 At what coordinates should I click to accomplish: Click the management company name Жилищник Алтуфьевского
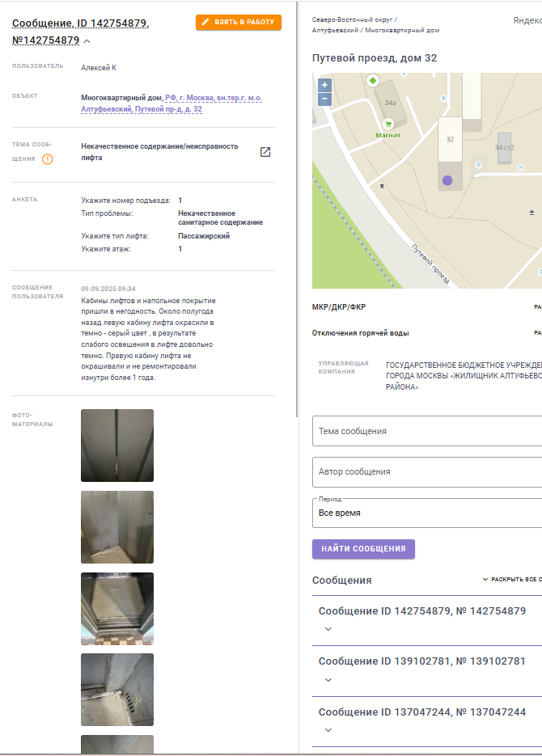point(464,376)
